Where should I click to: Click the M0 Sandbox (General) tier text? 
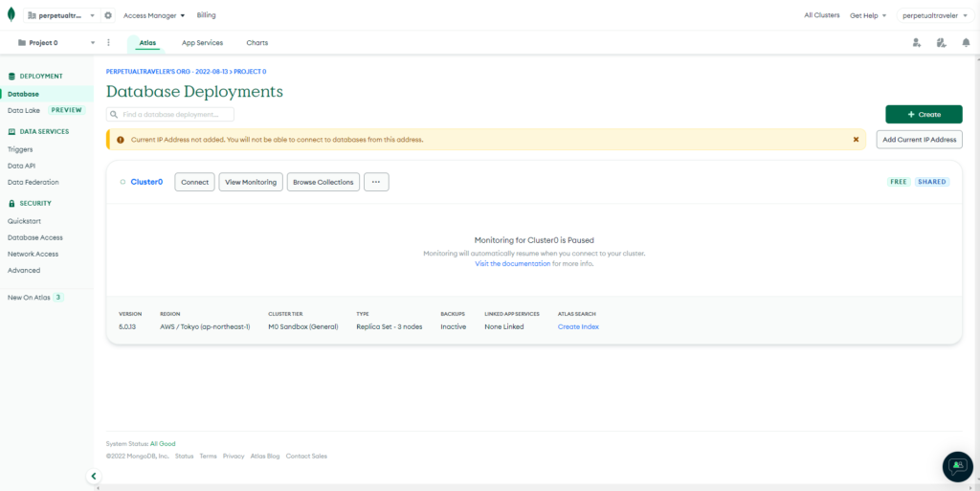point(303,326)
